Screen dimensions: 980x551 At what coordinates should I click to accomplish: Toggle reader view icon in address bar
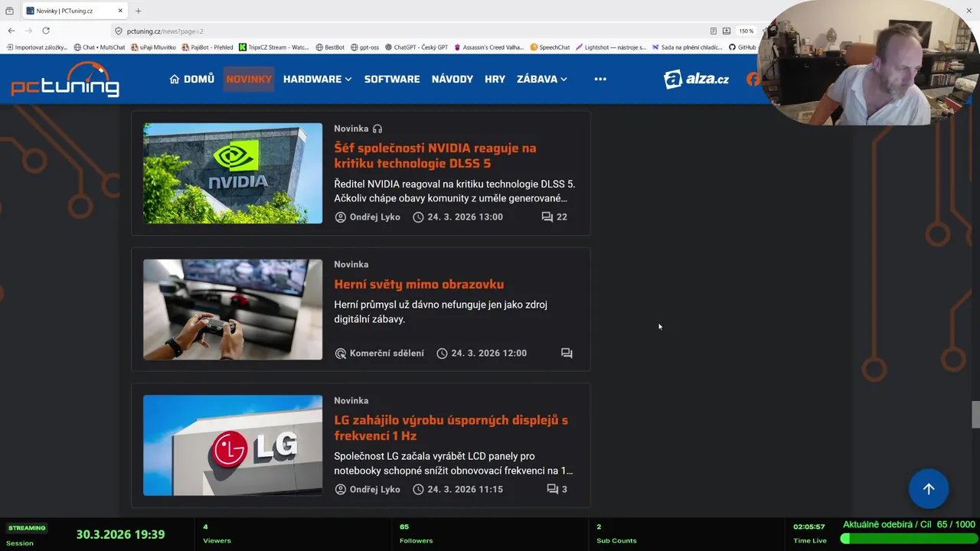pos(714,31)
